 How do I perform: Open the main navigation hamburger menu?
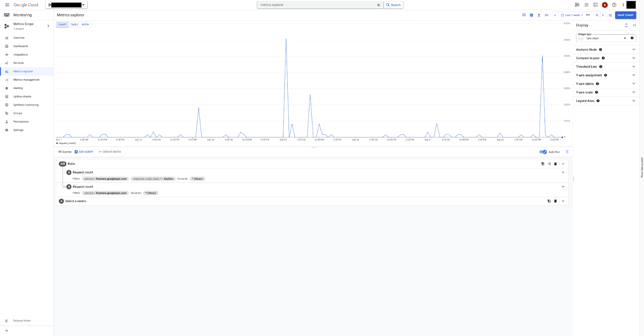tap(7, 5)
